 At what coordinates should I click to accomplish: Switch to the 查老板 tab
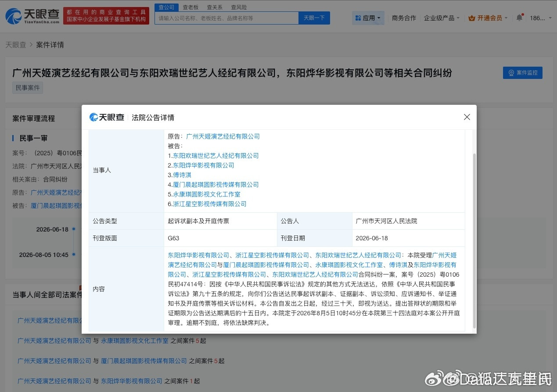191,7
